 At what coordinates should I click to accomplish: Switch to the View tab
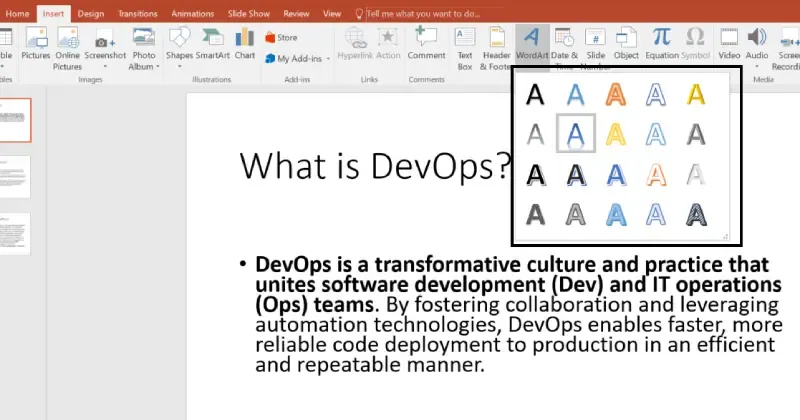tap(332, 14)
